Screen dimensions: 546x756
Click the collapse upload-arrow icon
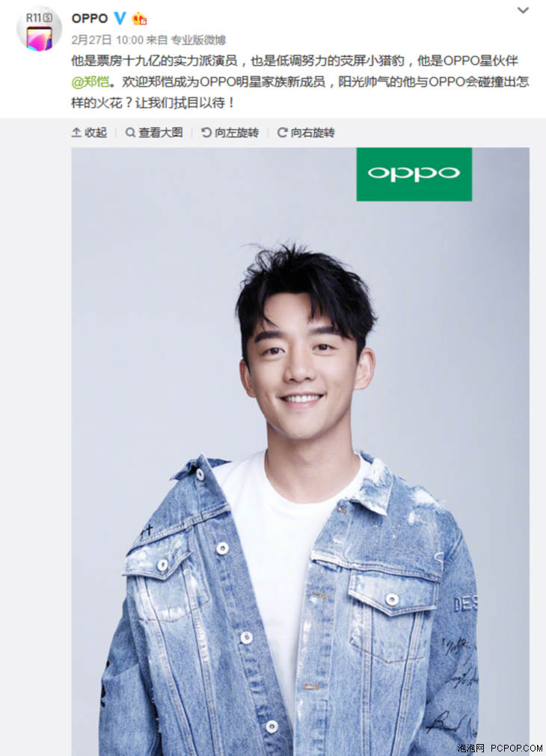click(x=76, y=132)
